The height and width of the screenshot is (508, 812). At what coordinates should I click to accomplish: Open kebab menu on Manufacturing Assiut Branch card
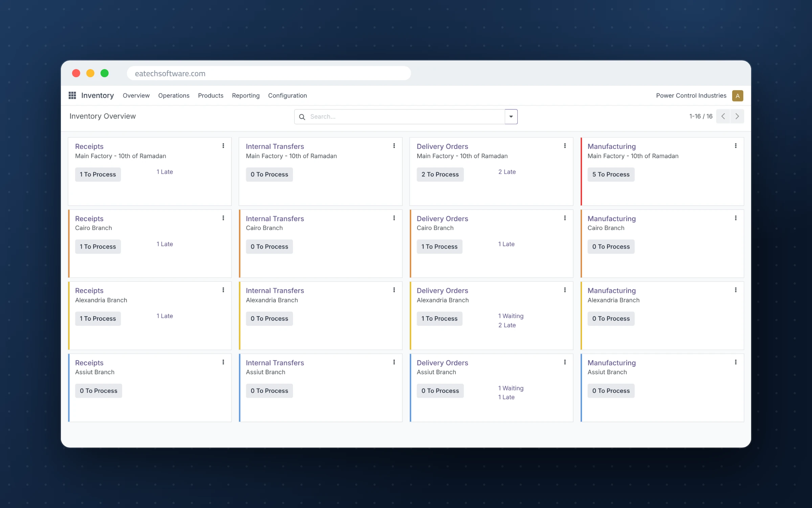coord(736,362)
